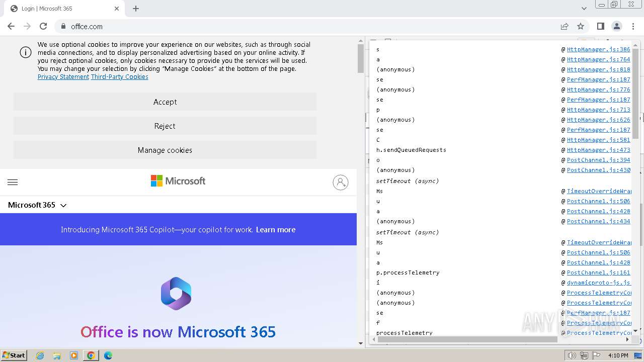Switch to Chrome taskbar icon

click(x=91, y=355)
